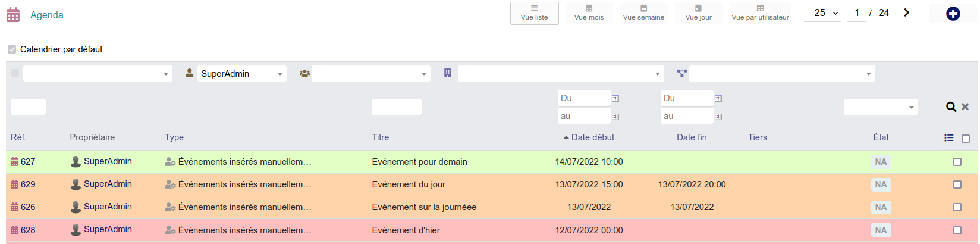Screen dimensions: 980x244
Task: Open date picker for Date début Du
Action: tap(615, 98)
